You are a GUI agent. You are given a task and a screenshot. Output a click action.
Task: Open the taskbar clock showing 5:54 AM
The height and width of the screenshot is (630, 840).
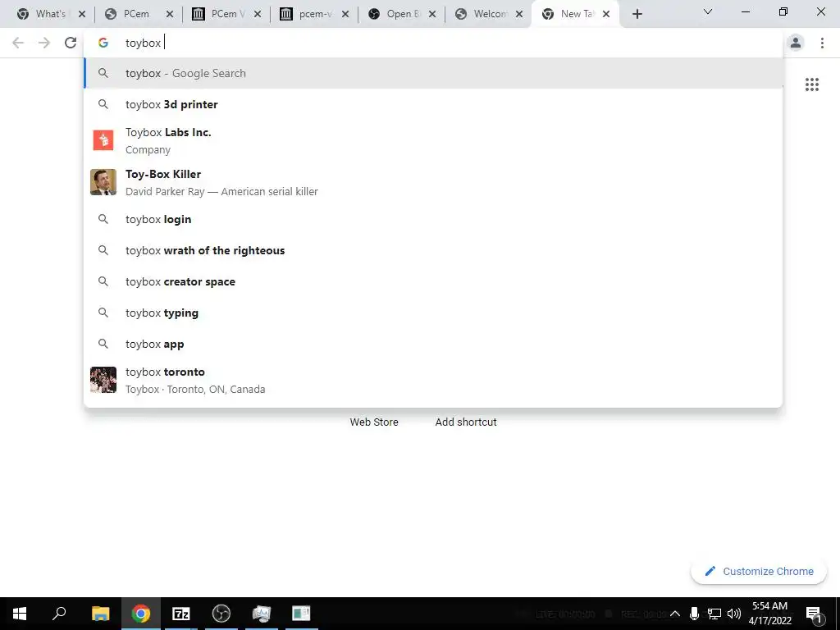[769, 614]
